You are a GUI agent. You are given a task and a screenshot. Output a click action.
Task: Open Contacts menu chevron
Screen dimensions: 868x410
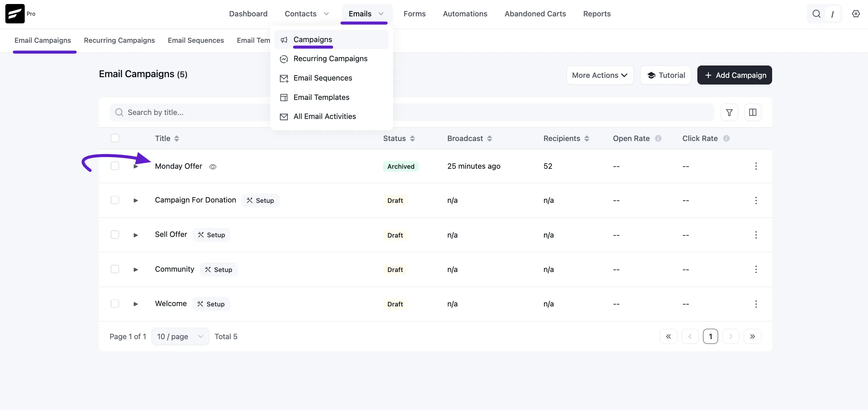[326, 14]
